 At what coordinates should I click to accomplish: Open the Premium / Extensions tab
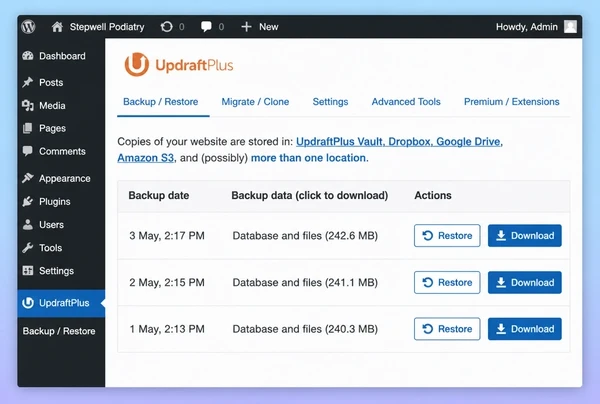tap(512, 102)
